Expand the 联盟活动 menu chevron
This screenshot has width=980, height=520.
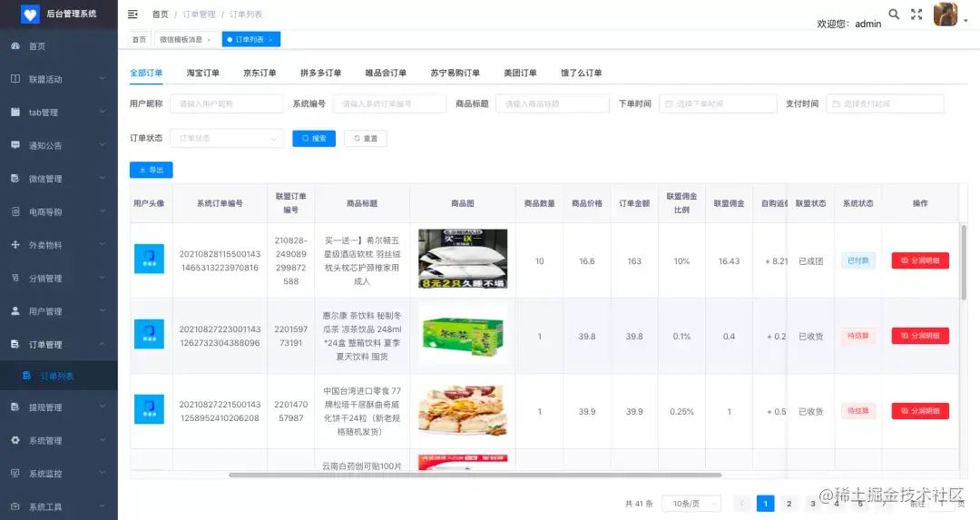pyautogui.click(x=103, y=79)
